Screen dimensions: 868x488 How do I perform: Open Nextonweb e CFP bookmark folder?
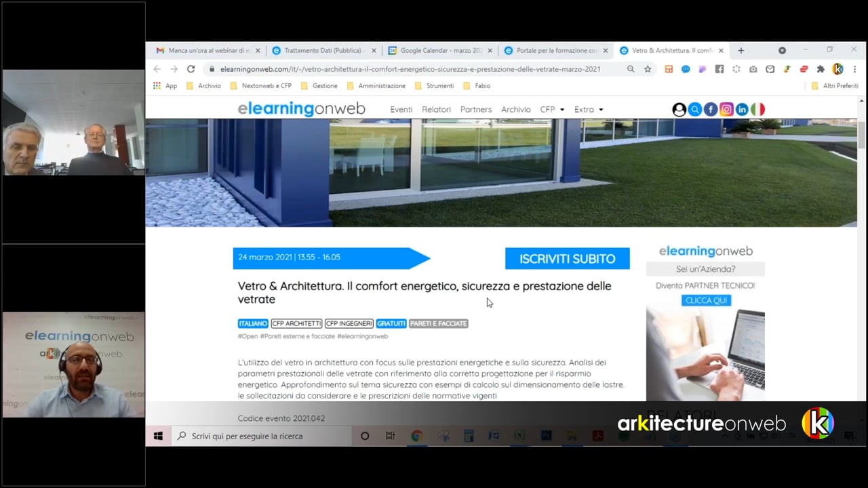pos(261,86)
